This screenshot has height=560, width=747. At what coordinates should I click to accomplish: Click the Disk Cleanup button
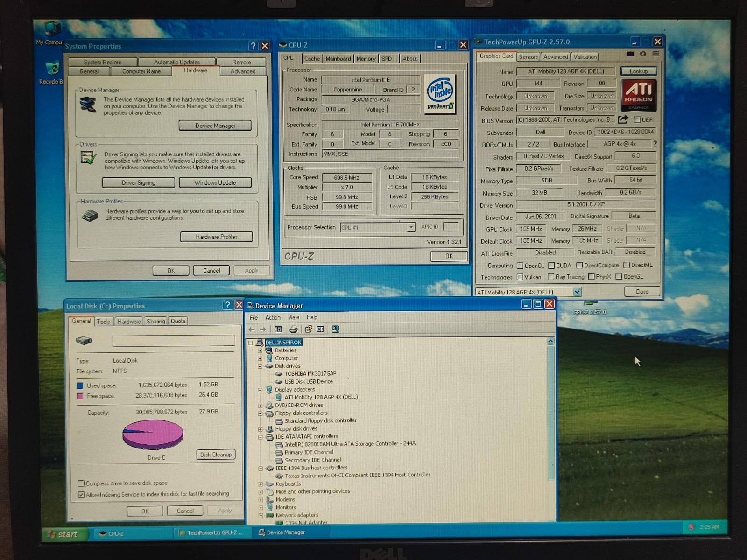[216, 455]
